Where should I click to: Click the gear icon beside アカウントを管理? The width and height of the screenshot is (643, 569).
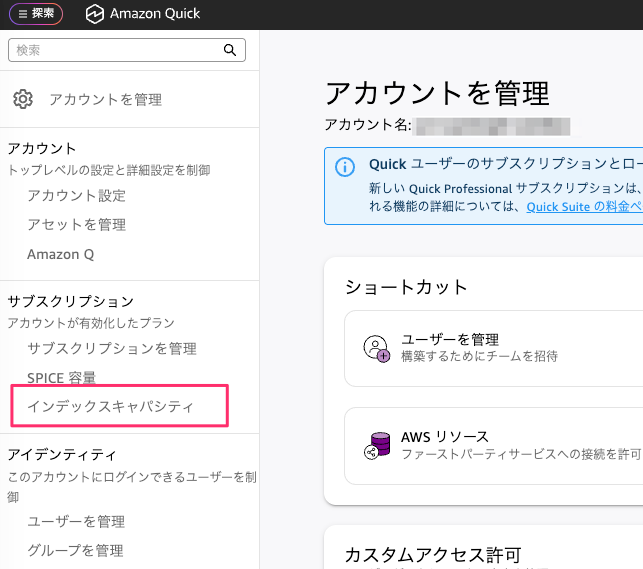(23, 99)
